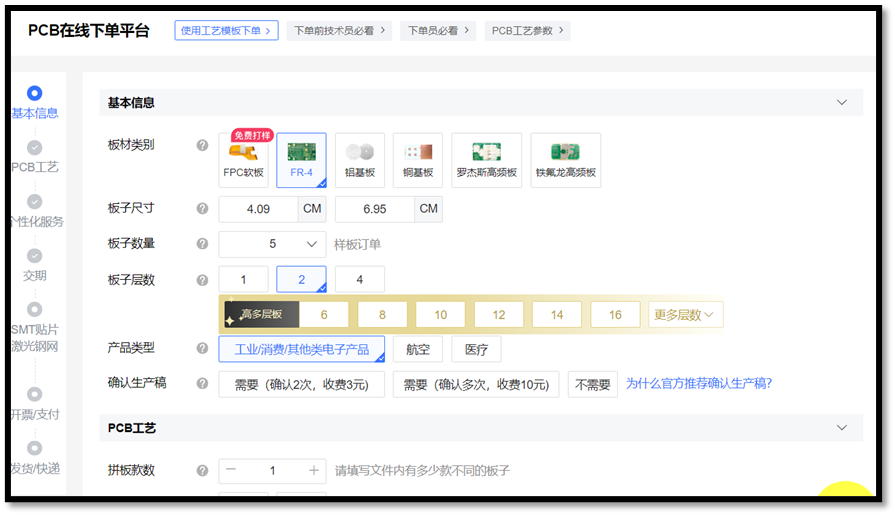Open 下单员必看 guide
Viewport: 895px width, 515px height.
click(x=438, y=31)
